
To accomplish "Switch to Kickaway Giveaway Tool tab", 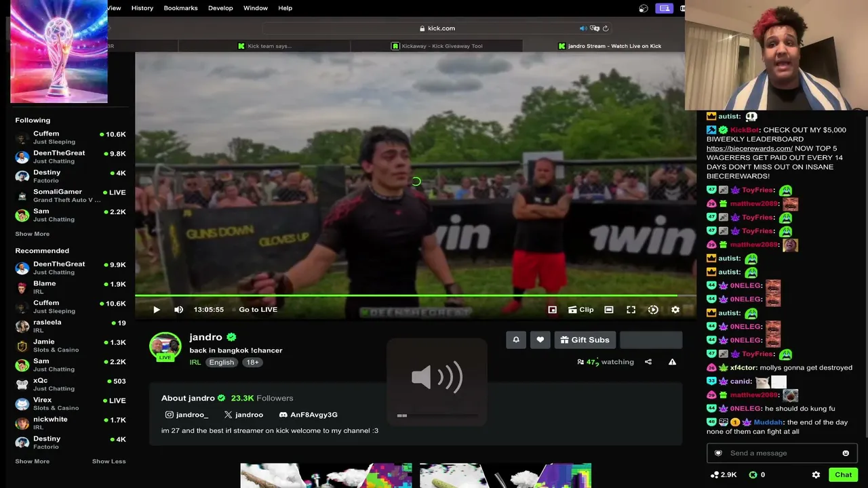I will tap(437, 46).
